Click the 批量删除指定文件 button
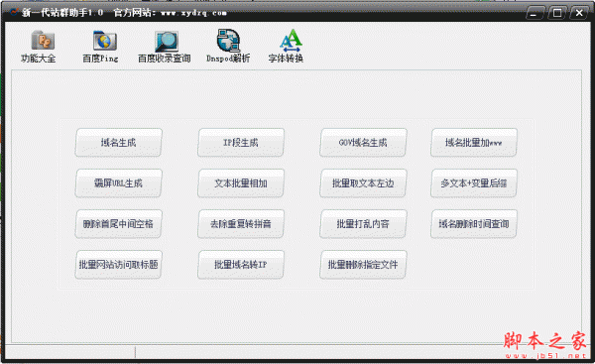Screen dimensions: 595x364 [363, 265]
